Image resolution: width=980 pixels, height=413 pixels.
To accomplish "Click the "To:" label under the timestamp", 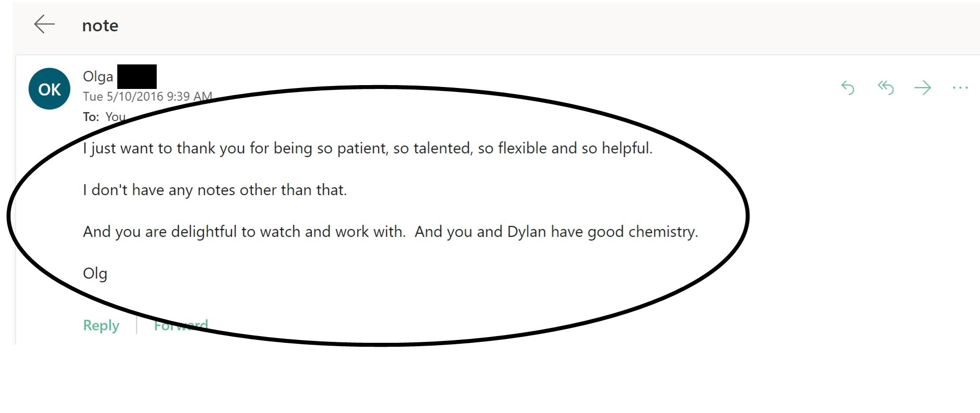I will pyautogui.click(x=91, y=117).
